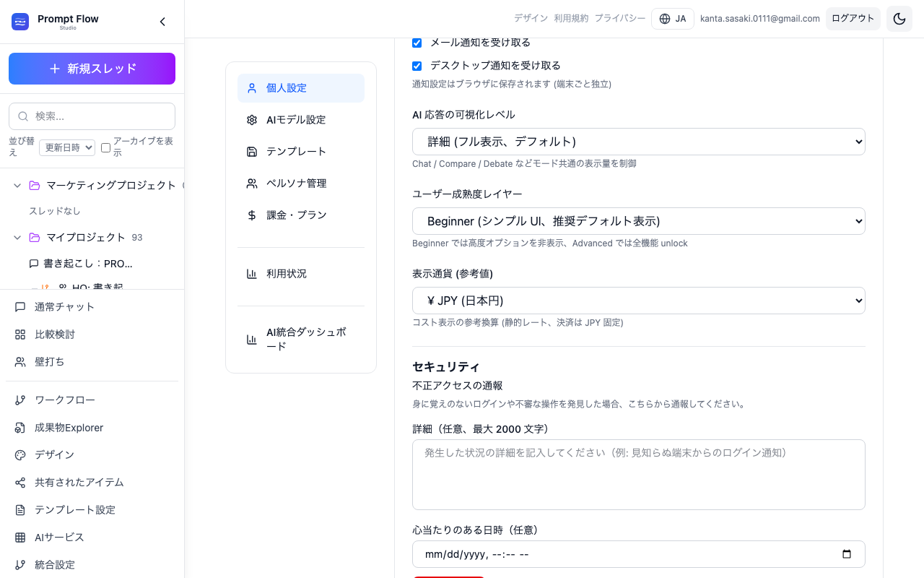Image resolution: width=924 pixels, height=578 pixels.
Task: Click the 個人設定 person icon
Action: pos(252,88)
